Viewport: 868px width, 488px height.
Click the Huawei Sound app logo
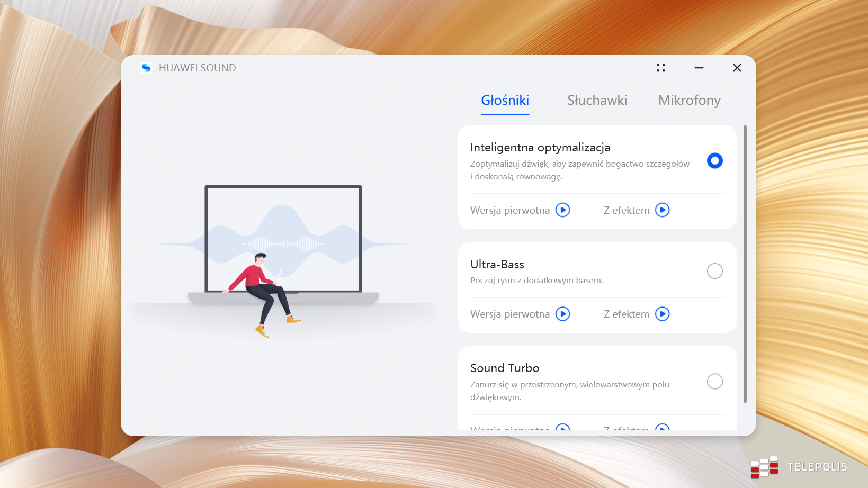[146, 68]
